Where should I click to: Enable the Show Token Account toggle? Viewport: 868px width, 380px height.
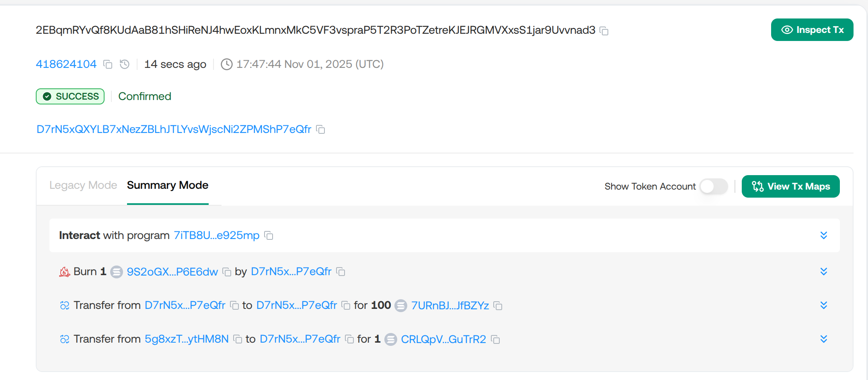714,186
